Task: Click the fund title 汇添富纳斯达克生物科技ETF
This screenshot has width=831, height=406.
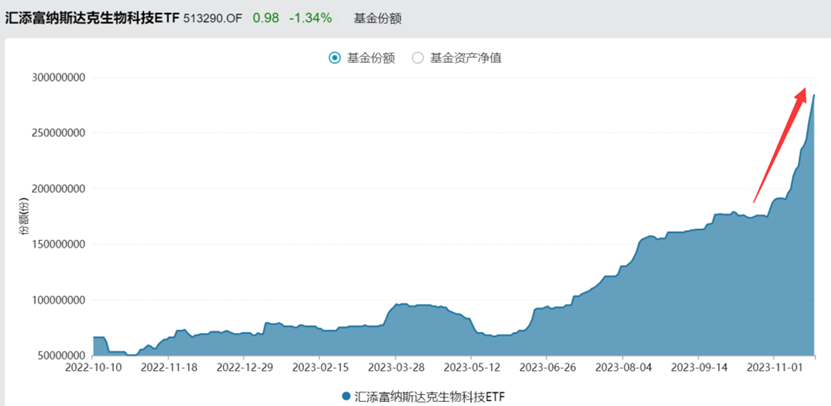Action: pyautogui.click(x=92, y=18)
